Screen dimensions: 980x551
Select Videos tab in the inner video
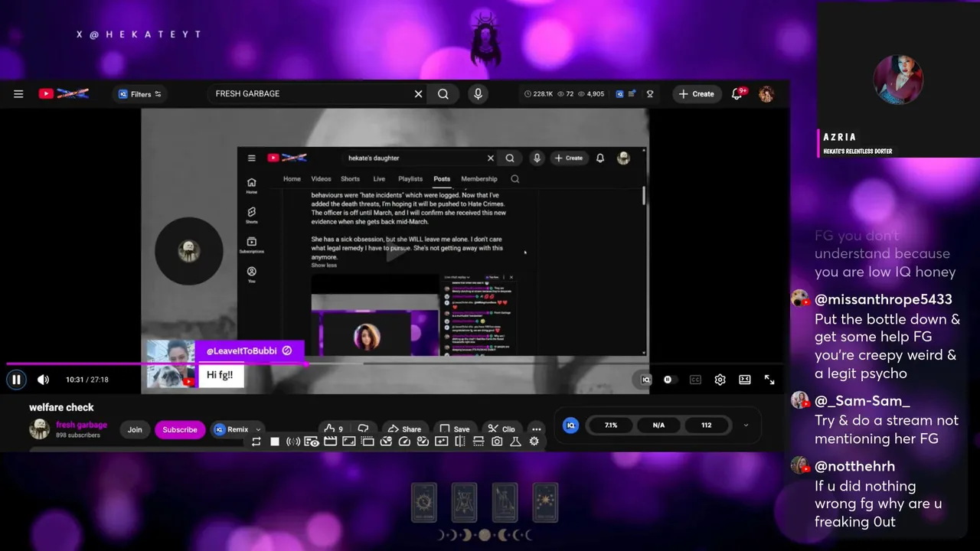coord(321,179)
